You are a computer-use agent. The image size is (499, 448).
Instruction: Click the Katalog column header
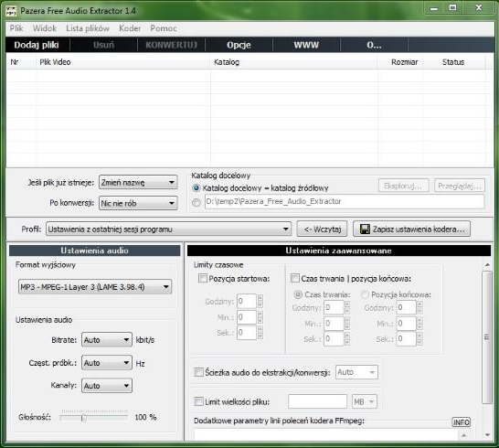[294, 62]
